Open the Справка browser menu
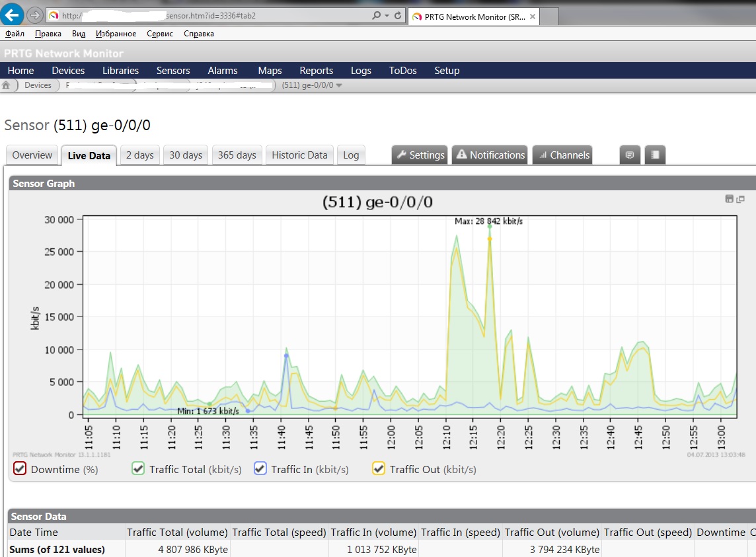 point(199,34)
